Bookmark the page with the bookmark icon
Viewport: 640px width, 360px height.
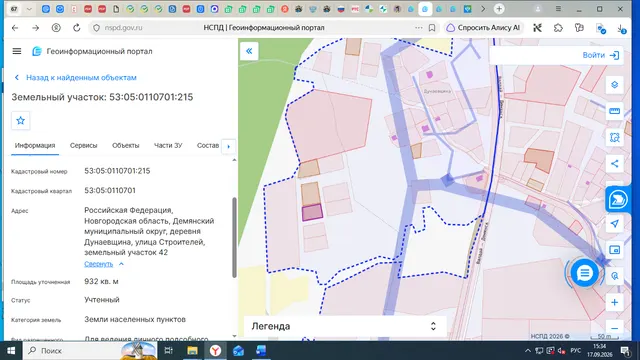click(432, 28)
